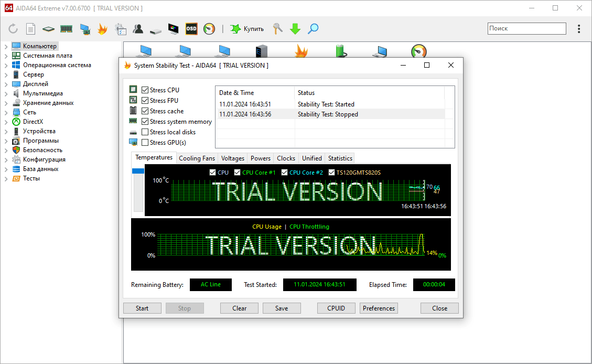Switch to the Unified tab

pos(312,158)
